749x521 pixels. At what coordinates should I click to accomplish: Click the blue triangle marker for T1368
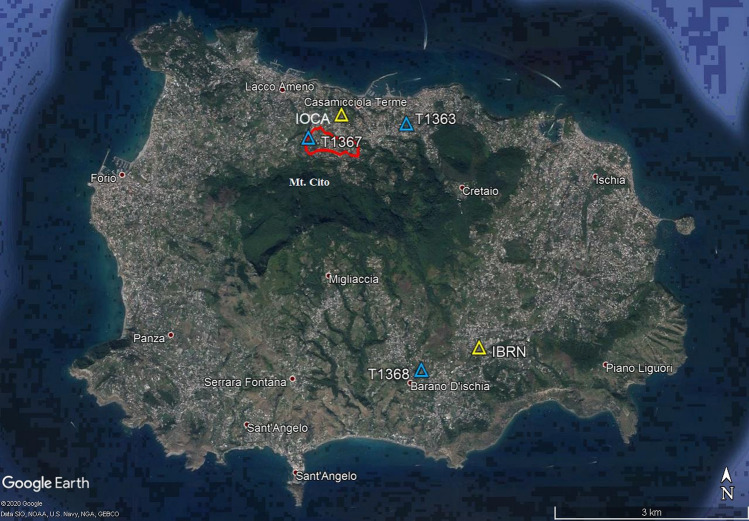[x=421, y=370]
